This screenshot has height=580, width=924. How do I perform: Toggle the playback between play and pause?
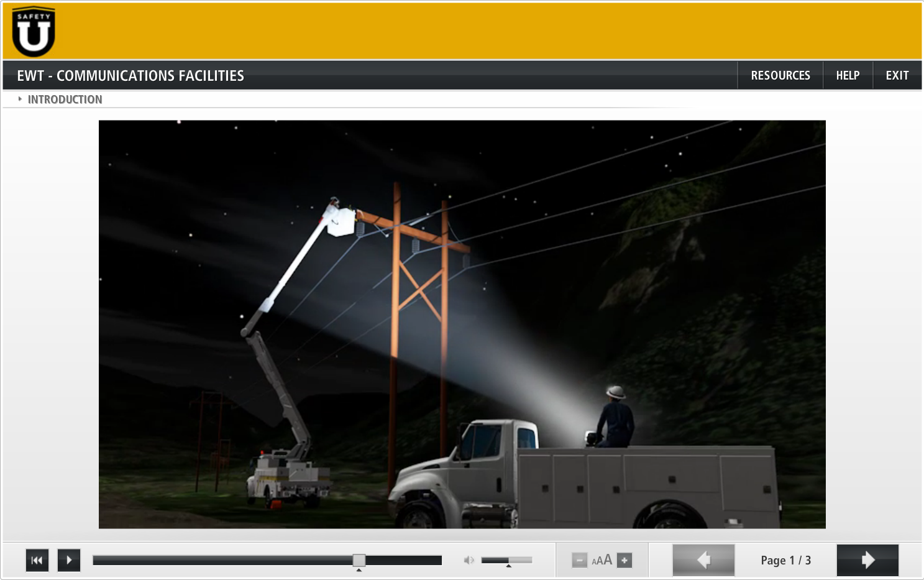coord(68,560)
